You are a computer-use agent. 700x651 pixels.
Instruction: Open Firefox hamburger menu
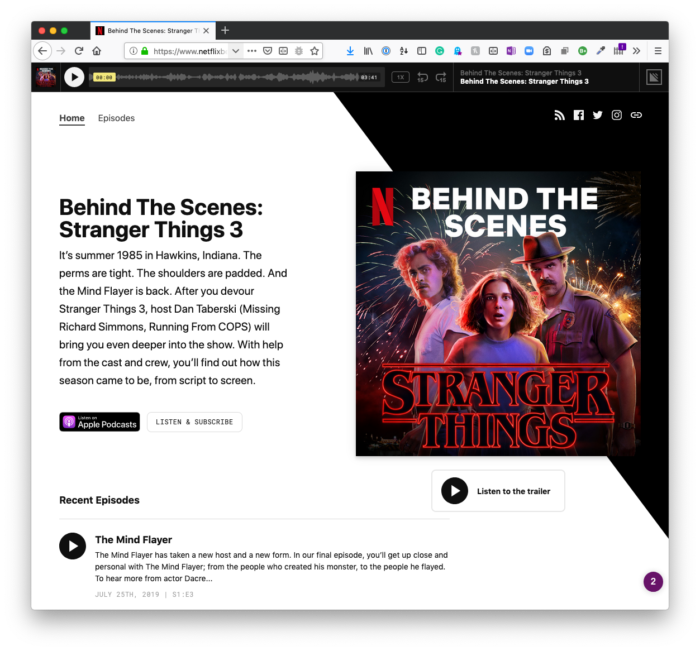click(658, 51)
